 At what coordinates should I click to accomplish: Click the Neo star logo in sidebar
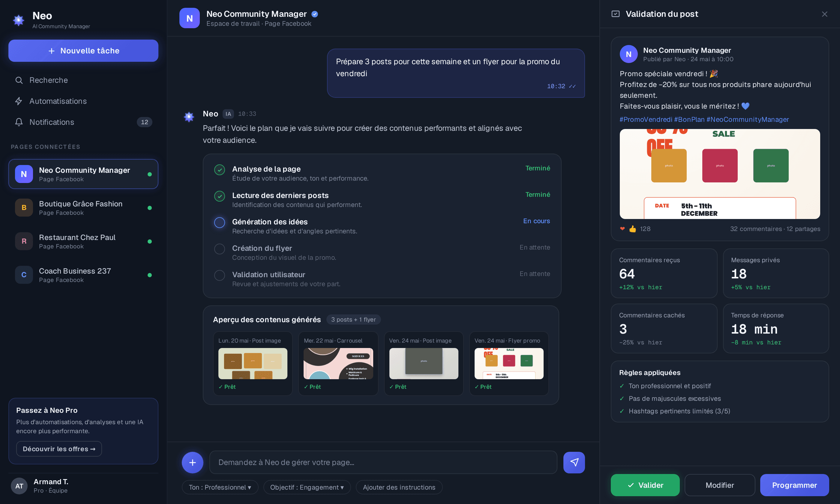[x=19, y=20]
